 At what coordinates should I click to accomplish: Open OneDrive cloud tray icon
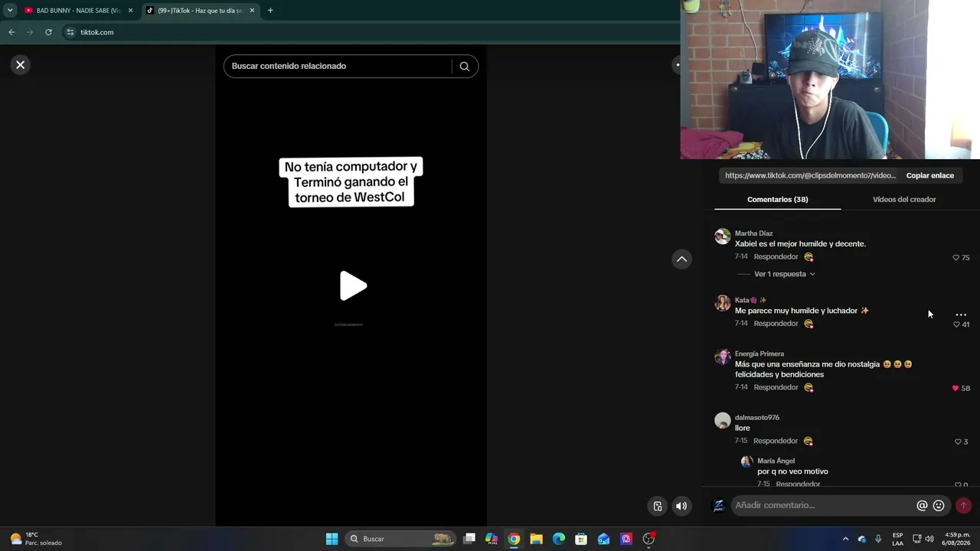pyautogui.click(x=862, y=539)
